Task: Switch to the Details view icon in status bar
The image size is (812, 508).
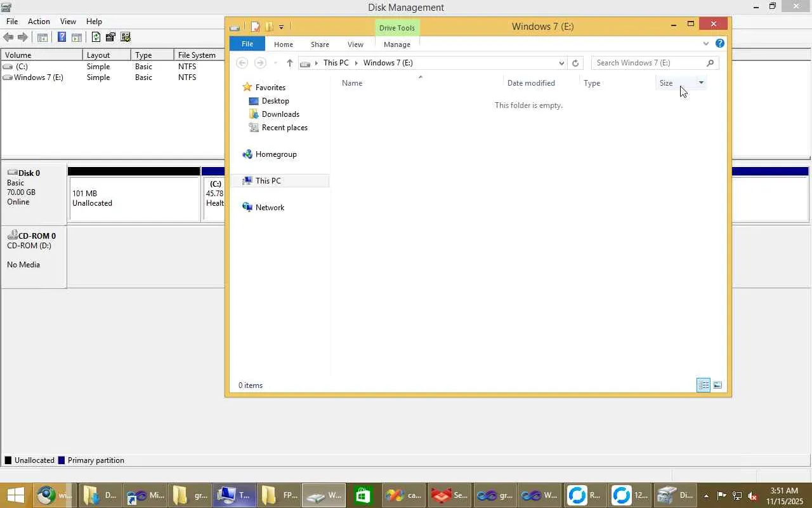Action: 704,385
